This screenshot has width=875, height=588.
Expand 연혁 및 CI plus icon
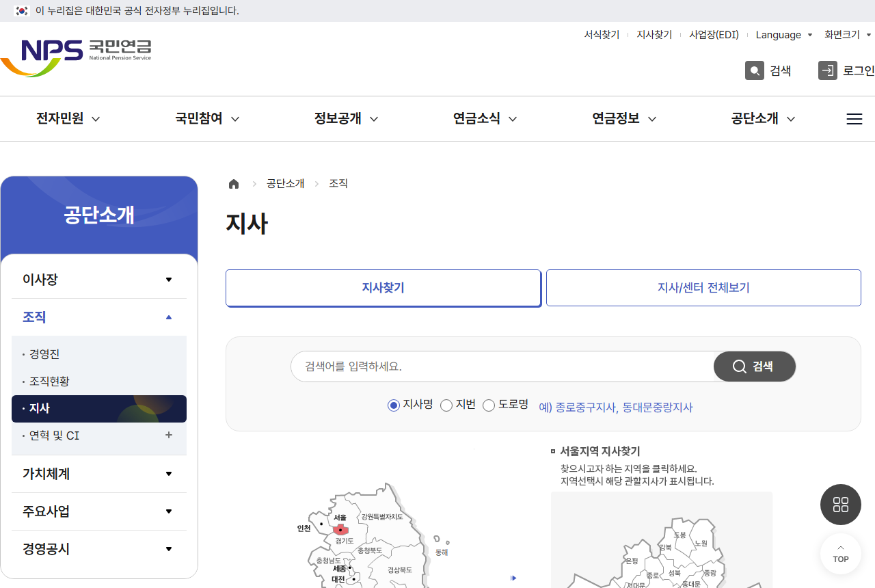click(x=169, y=435)
